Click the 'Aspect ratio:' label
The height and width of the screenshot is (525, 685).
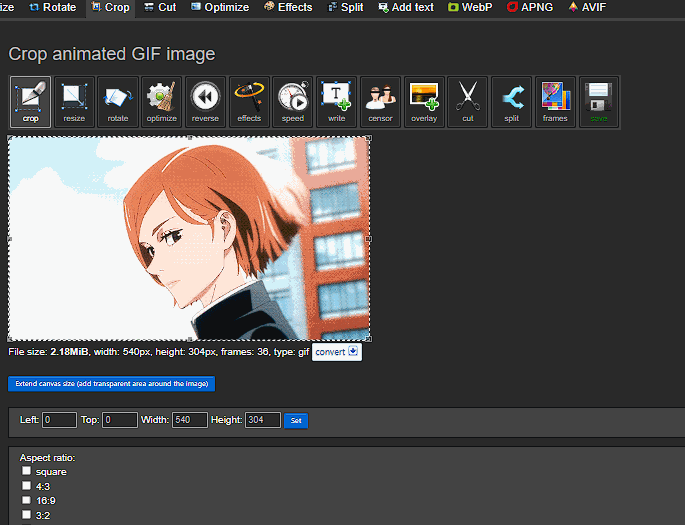click(x=48, y=458)
